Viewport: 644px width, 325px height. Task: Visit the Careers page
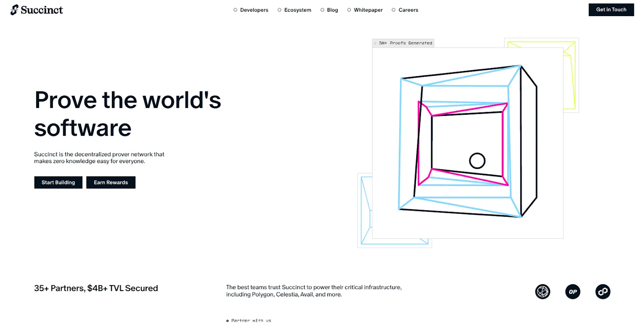408,10
